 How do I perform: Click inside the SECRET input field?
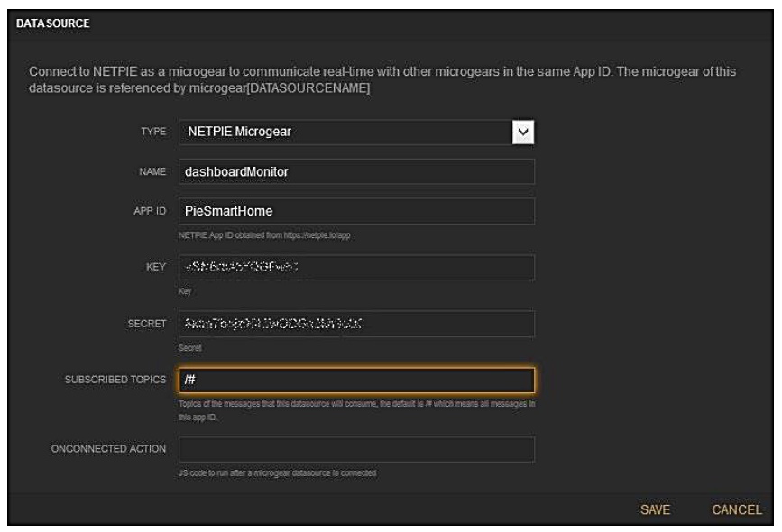click(355, 324)
